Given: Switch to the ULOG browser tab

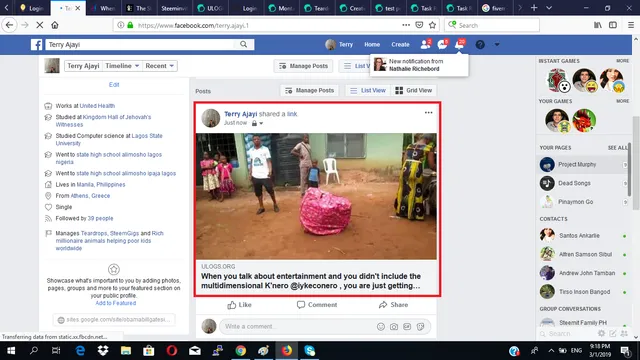Looking at the screenshot, I should (210, 8).
